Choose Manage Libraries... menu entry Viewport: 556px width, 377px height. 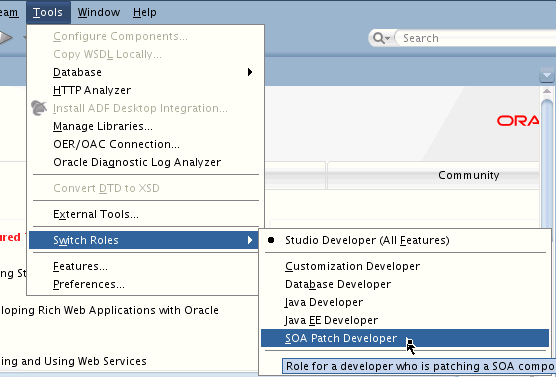pyautogui.click(x=145, y=126)
